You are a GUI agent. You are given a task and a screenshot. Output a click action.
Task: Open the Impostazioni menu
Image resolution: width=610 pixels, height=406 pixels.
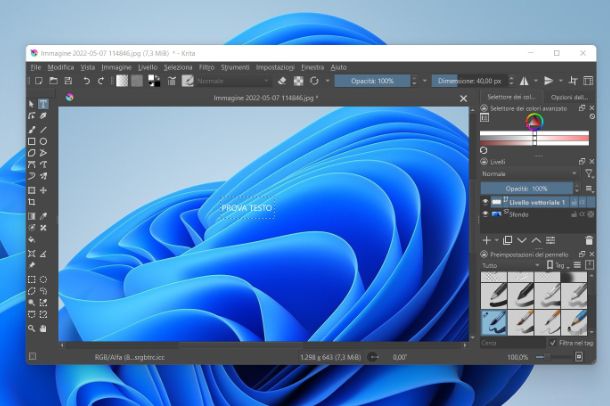(x=275, y=67)
